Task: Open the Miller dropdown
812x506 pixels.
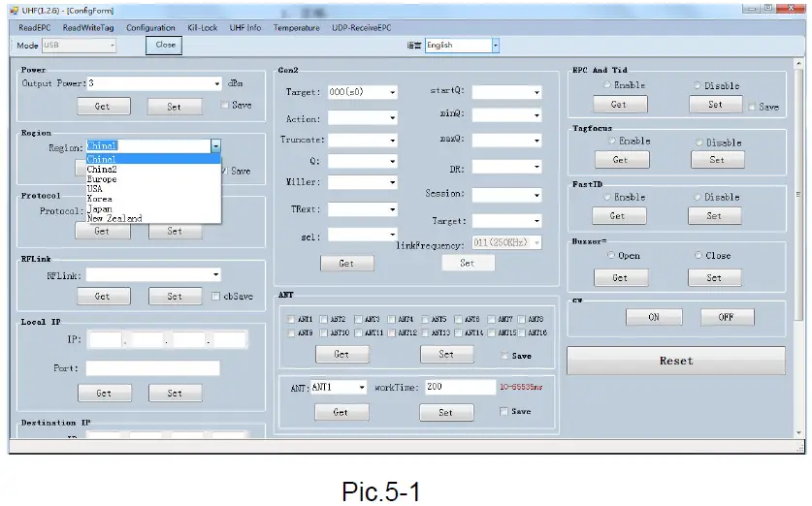Action: 363,182
